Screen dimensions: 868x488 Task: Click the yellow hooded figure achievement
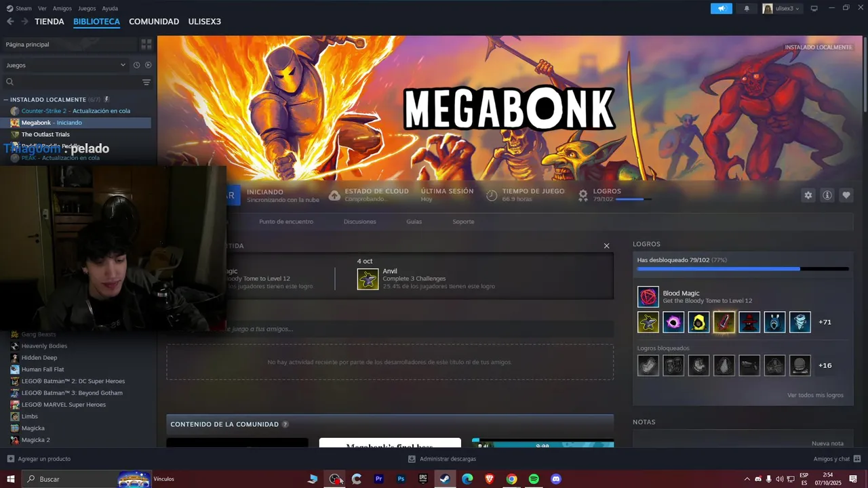pyautogui.click(x=698, y=322)
